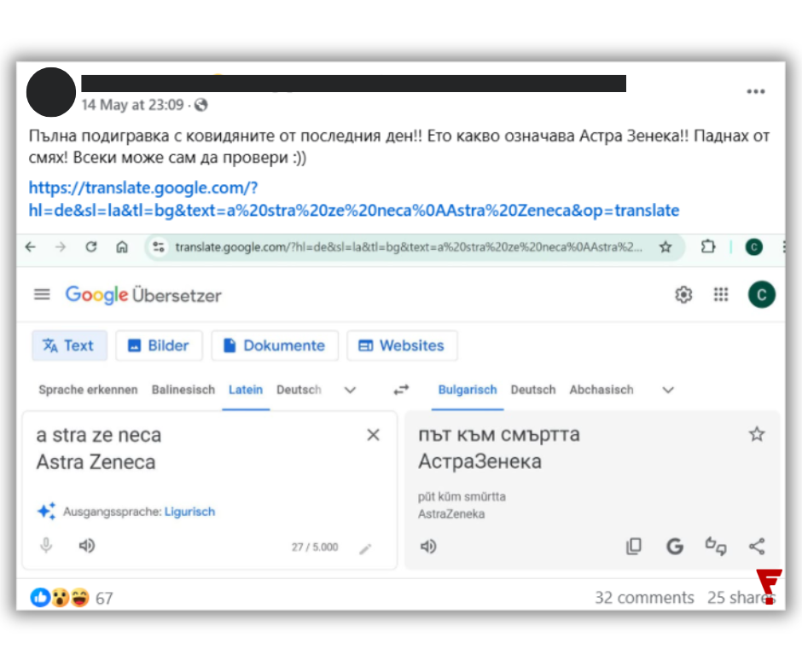Listen to the Bulgarian translation audio
Image resolution: width=802 pixels, height=672 pixels.
(x=428, y=547)
